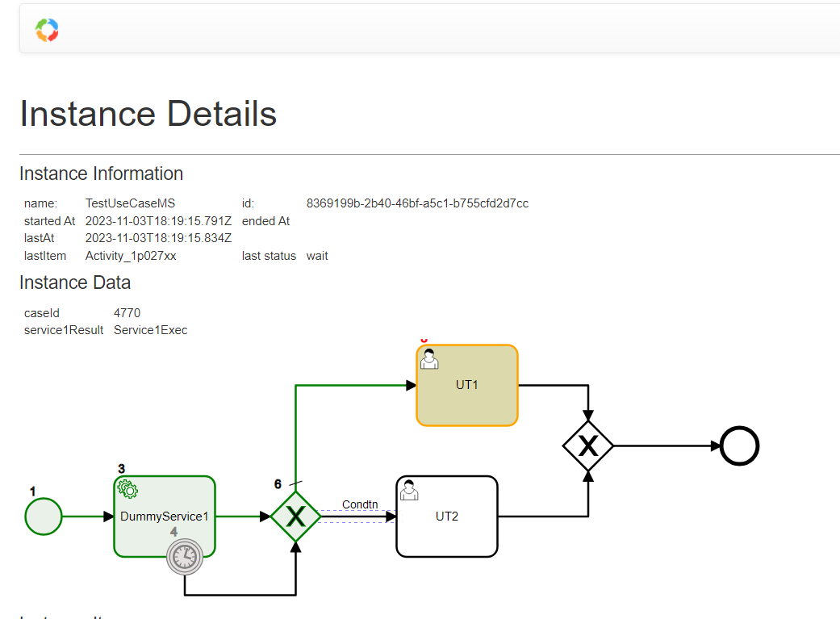Viewport: 840px width, 619px height.
Task: Expand the Instance Details heading area
Action: tap(148, 114)
